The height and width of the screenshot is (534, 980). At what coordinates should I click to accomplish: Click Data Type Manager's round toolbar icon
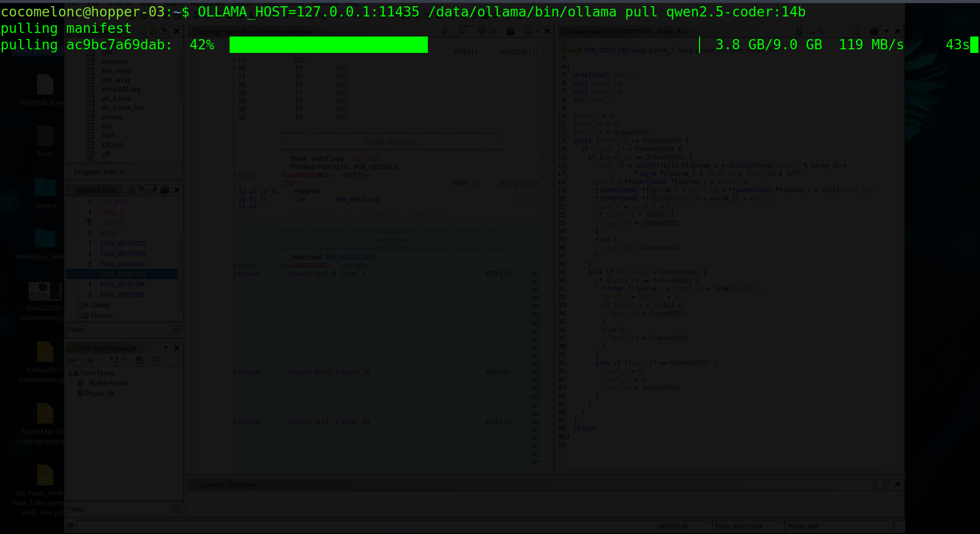(139, 360)
